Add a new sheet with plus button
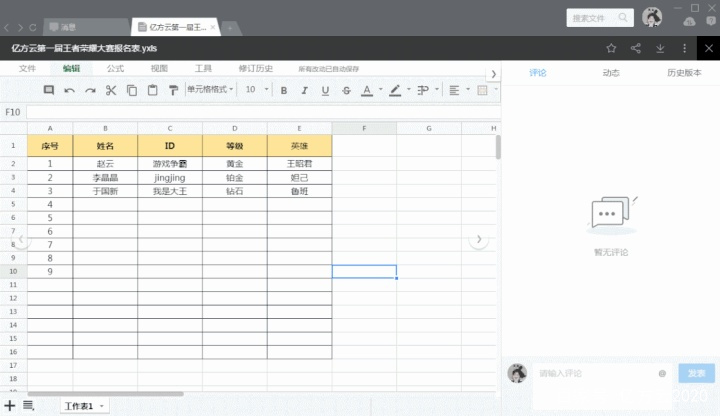This screenshot has height=416, width=720. (10, 405)
